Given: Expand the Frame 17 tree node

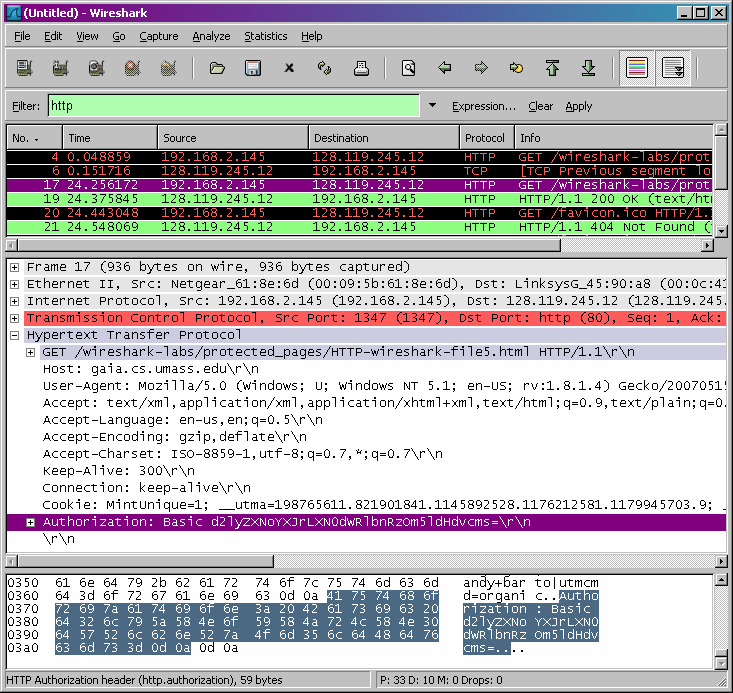Looking at the screenshot, I should pos(14,267).
